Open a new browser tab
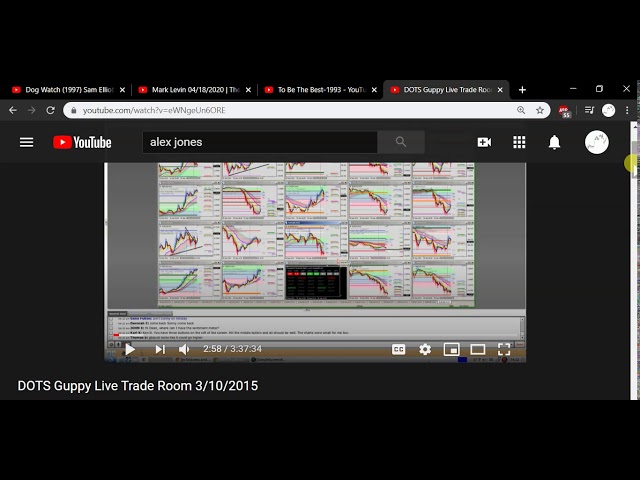The image size is (640, 480). tap(522, 90)
